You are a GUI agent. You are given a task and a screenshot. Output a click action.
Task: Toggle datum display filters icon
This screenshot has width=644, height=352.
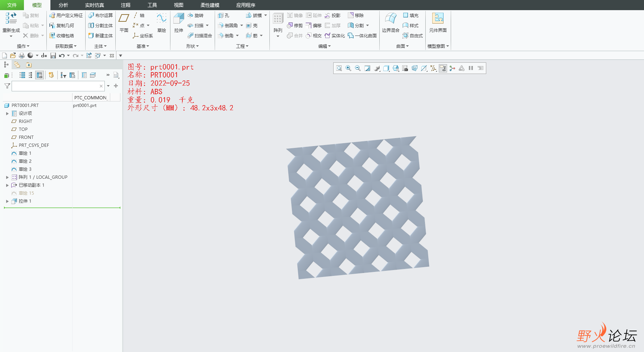click(433, 68)
